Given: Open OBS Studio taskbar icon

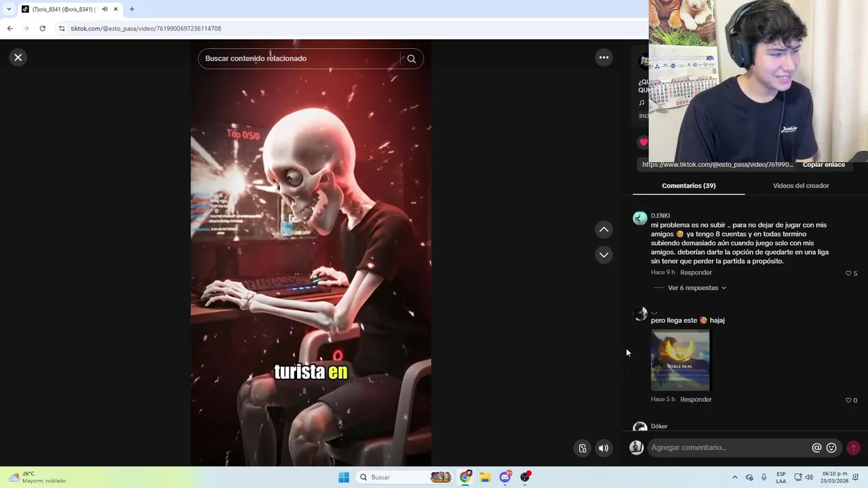Looking at the screenshot, I should click(x=526, y=477).
